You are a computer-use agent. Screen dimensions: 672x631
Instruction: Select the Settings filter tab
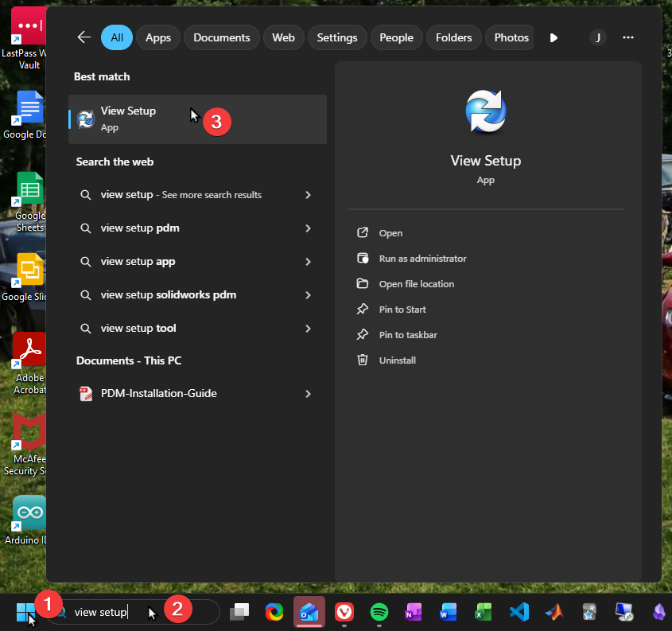click(x=337, y=37)
